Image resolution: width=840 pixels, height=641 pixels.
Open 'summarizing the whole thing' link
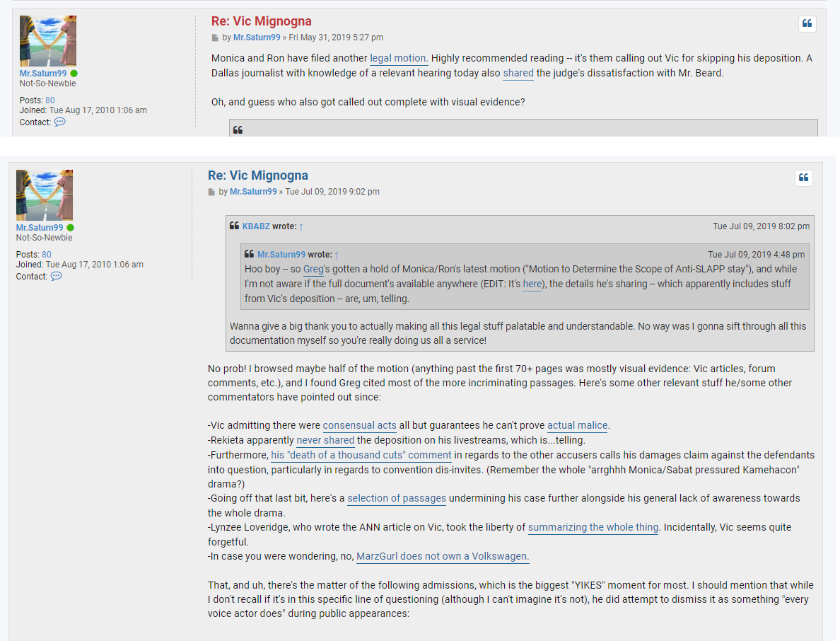click(x=593, y=527)
